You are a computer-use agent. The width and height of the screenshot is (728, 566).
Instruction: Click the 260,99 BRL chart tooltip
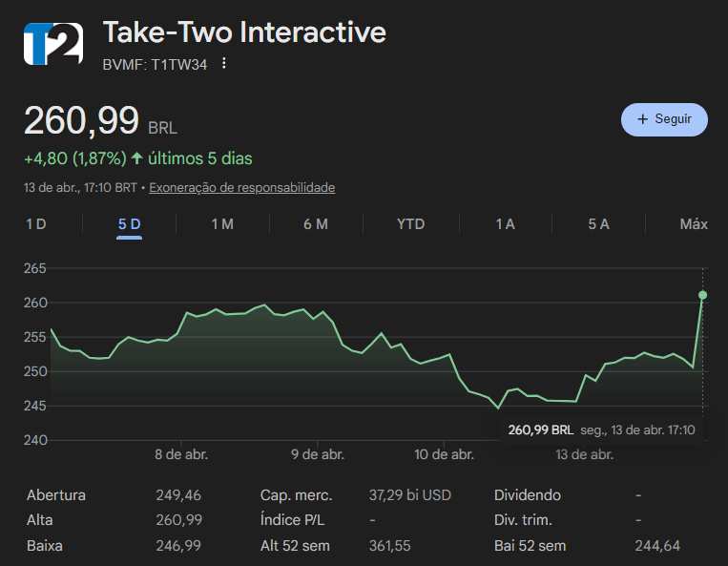[x=601, y=430]
